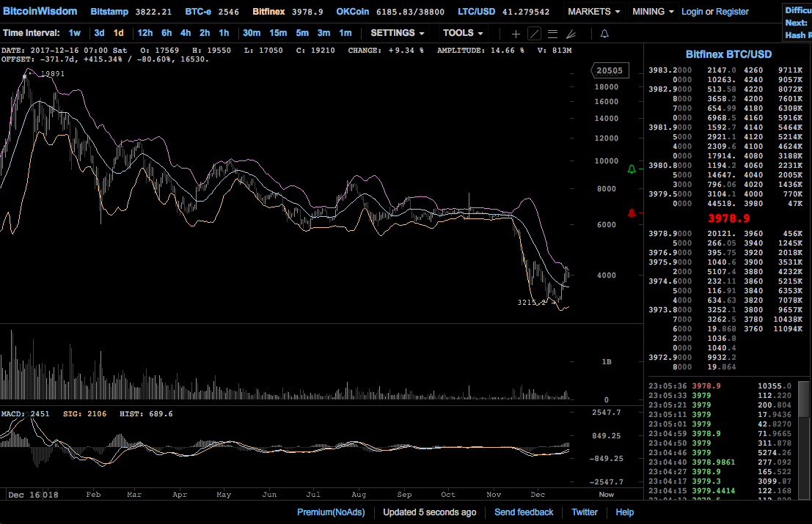Select the 1d time interval
Viewport: 812px width, 524px height.
[119, 33]
